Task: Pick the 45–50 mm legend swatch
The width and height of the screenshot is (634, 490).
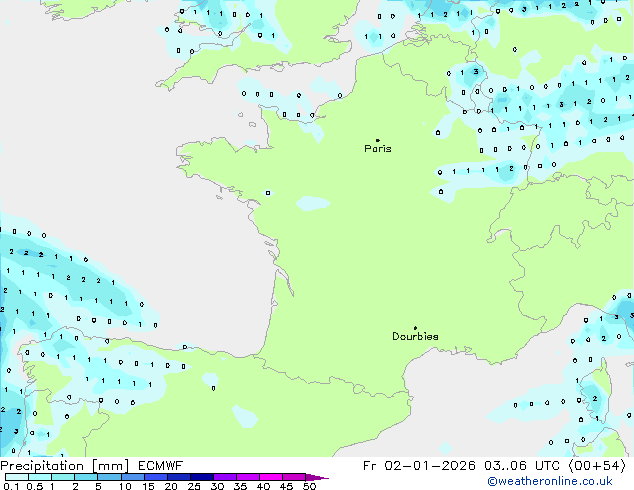Action: [x=294, y=477]
